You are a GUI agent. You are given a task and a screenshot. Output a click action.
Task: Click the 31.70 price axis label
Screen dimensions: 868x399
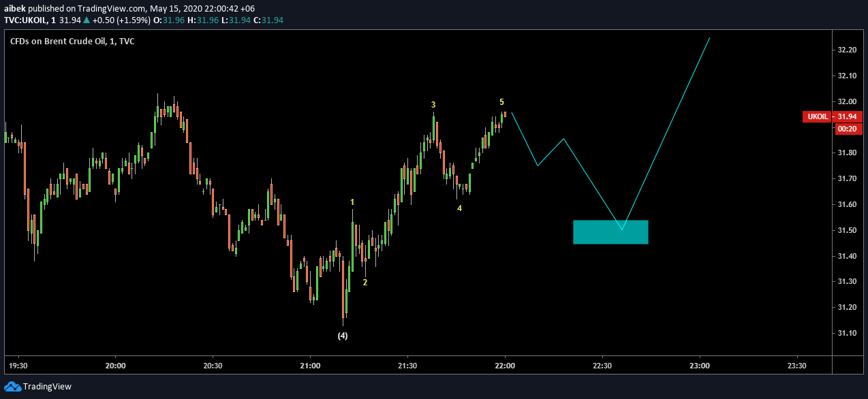click(x=848, y=178)
